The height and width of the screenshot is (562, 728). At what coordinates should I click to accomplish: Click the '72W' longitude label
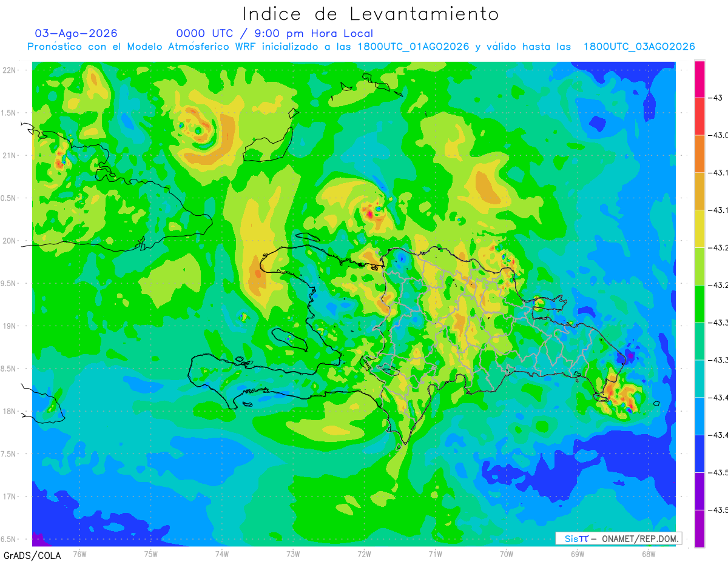click(x=364, y=554)
